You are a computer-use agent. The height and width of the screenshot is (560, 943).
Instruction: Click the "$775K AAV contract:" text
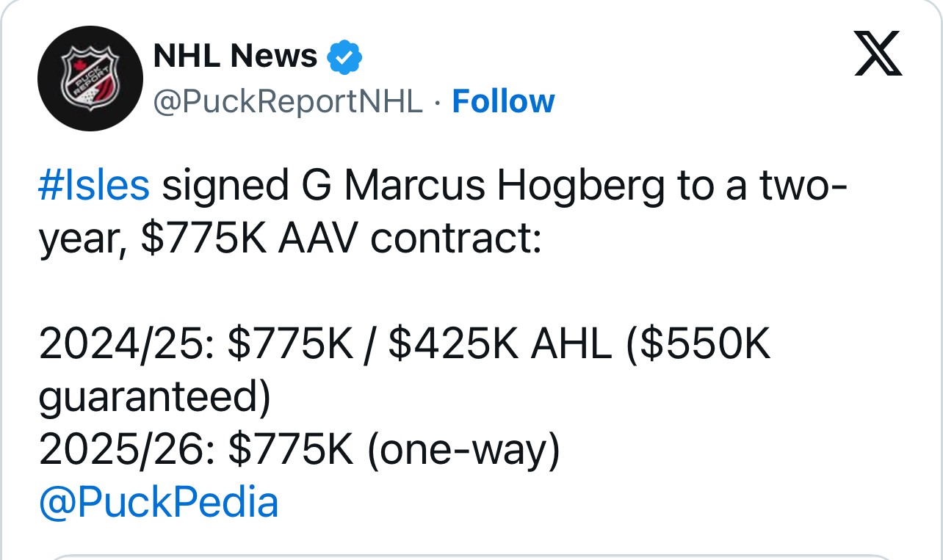pyautogui.click(x=340, y=239)
